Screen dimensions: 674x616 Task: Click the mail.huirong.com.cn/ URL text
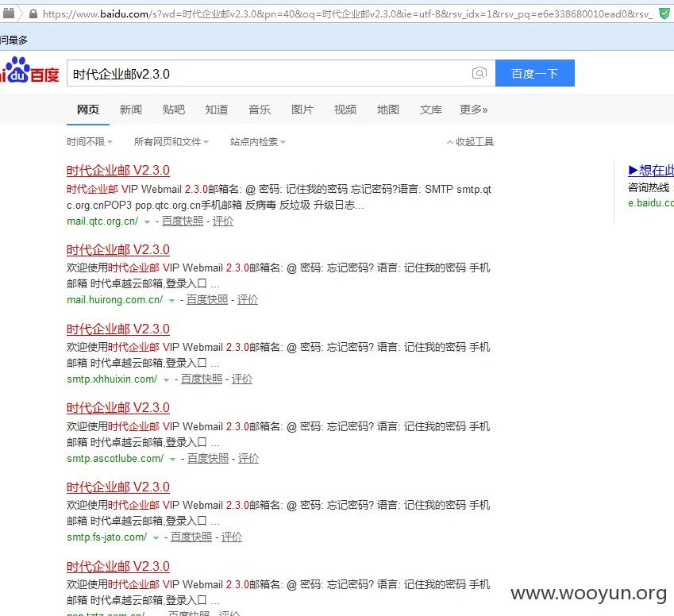115,299
